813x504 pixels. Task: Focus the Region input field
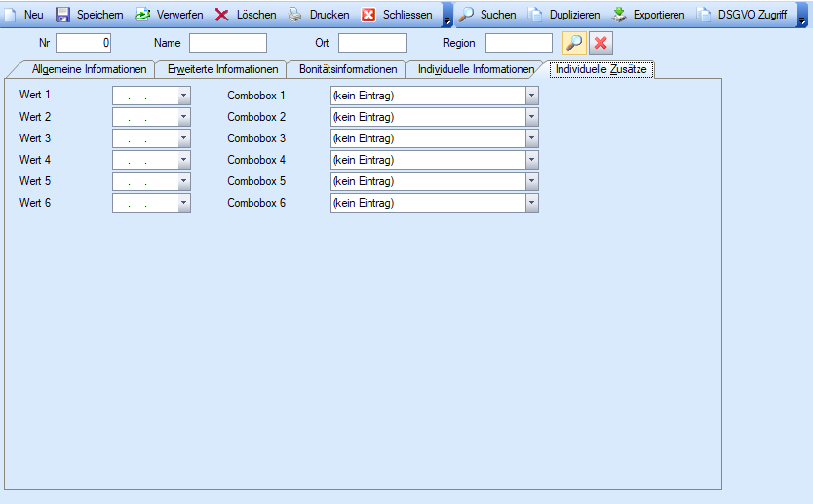coord(519,43)
